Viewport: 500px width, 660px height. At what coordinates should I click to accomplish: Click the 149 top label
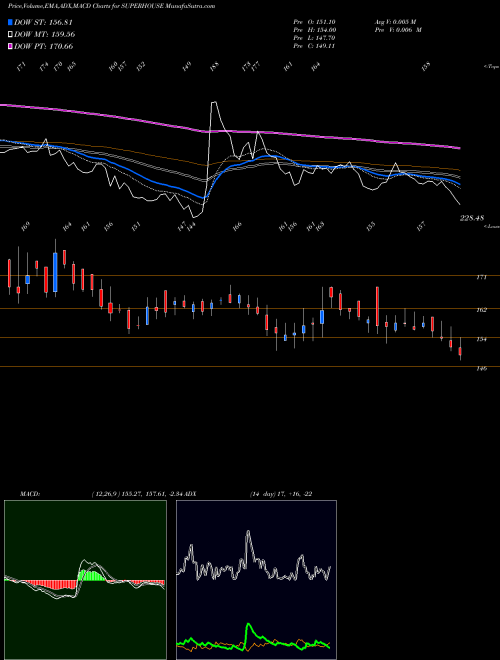click(187, 66)
